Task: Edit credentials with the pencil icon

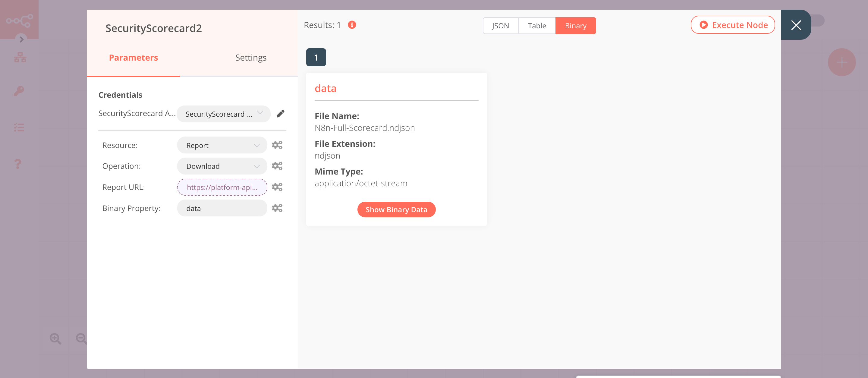Action: point(280,114)
